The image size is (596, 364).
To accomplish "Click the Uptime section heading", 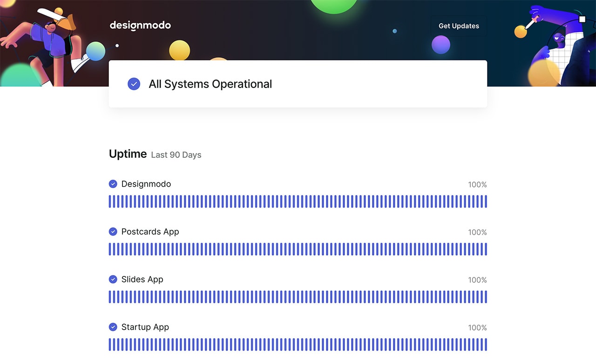I will [x=128, y=154].
